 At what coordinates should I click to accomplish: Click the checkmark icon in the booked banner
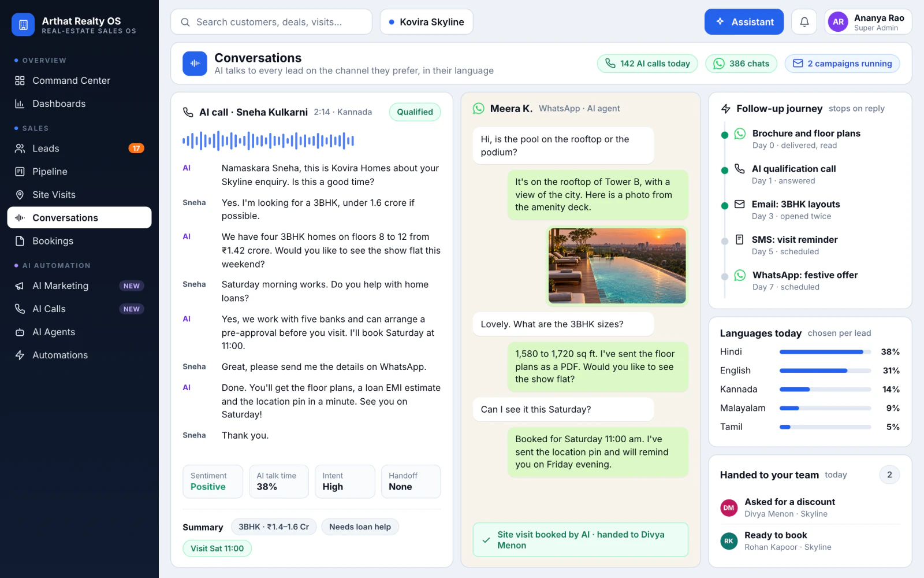[x=486, y=540]
